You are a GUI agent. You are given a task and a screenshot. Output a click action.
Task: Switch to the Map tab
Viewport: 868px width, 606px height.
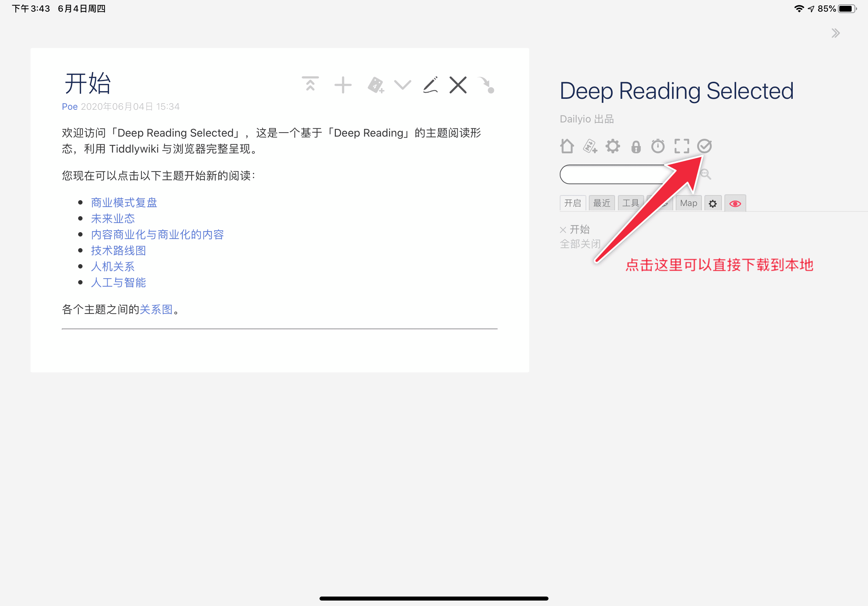pos(688,203)
